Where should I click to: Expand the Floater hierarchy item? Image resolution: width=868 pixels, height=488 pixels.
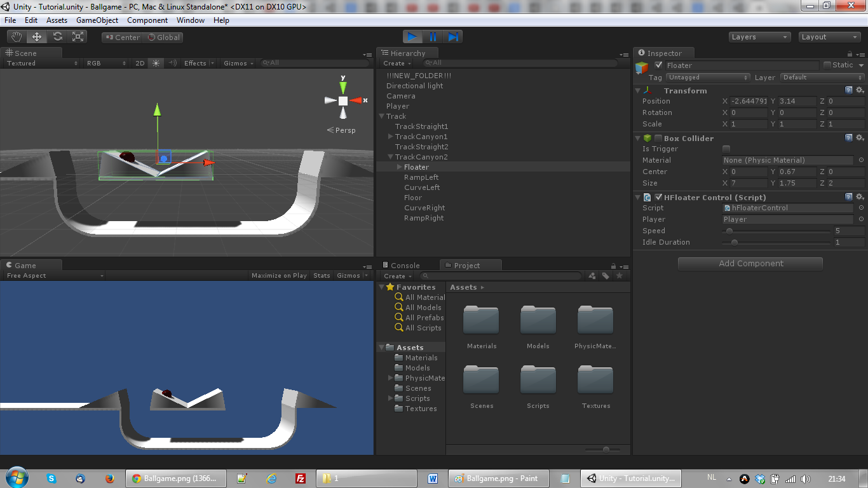pos(400,167)
